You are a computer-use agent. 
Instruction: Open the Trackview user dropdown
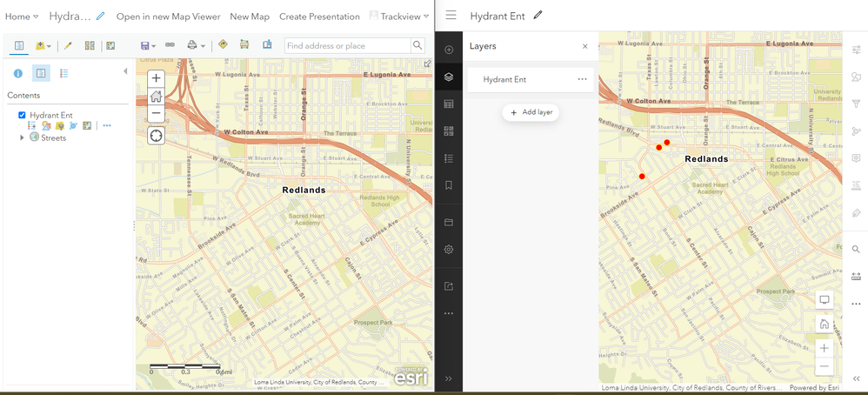coord(398,17)
